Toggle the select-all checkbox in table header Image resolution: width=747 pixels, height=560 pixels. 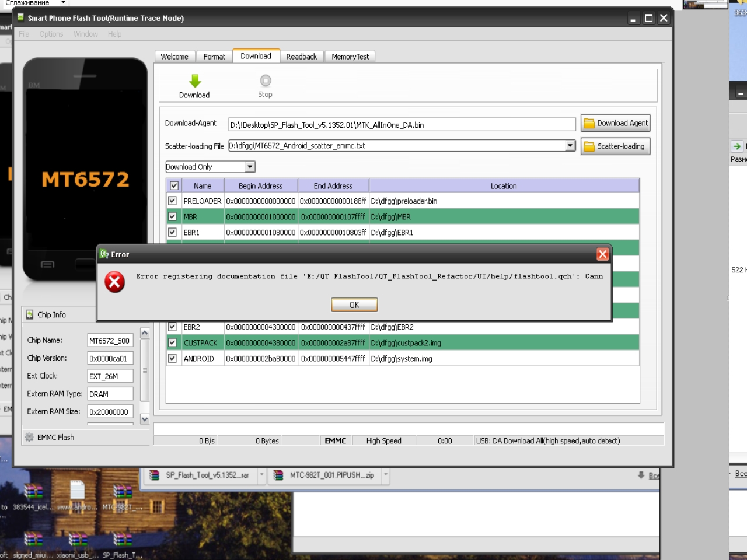coord(174,185)
